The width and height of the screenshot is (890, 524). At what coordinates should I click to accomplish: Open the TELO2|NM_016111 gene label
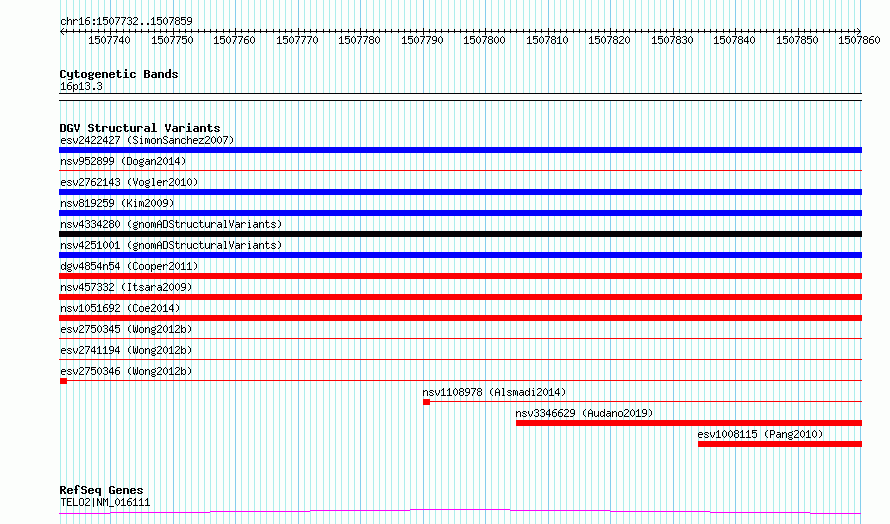pyautogui.click(x=105, y=502)
